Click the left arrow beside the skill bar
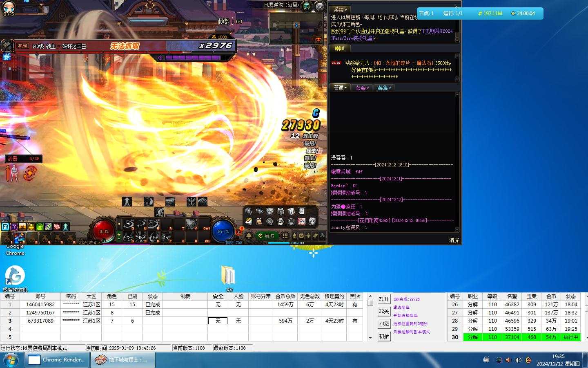The width and height of the screenshot is (588, 368). point(119,224)
